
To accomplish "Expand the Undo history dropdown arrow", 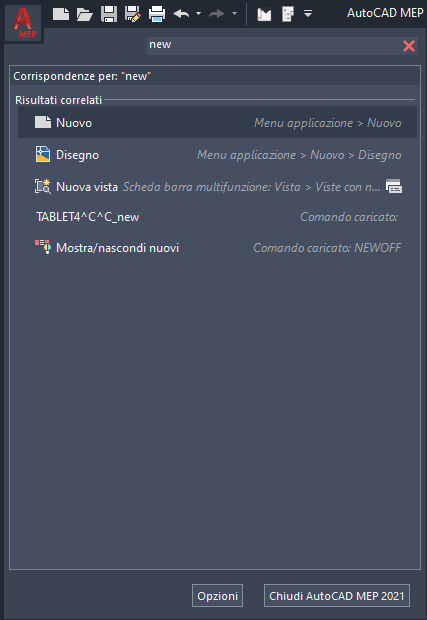I will pos(198,14).
